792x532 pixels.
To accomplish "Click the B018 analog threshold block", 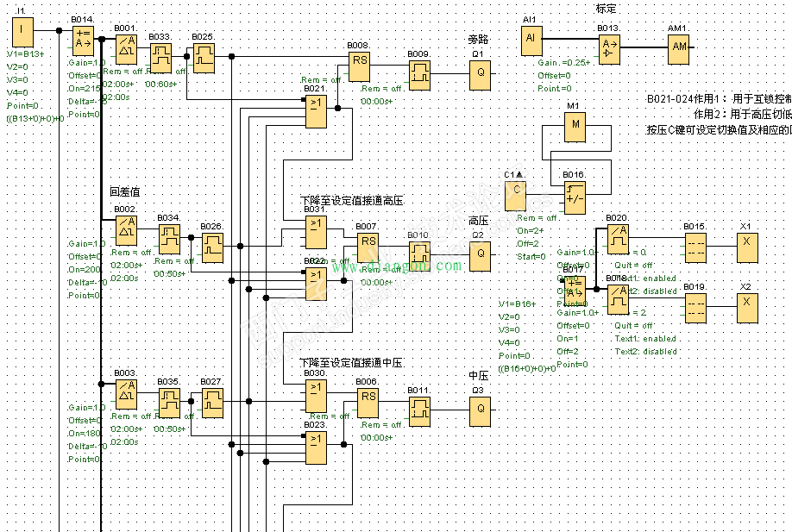I will click(x=619, y=299).
